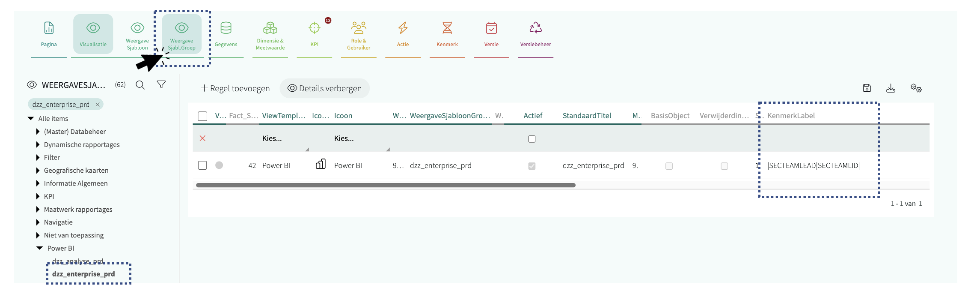
Task: Toggle Actief checkbox in the new row
Action: tap(532, 139)
